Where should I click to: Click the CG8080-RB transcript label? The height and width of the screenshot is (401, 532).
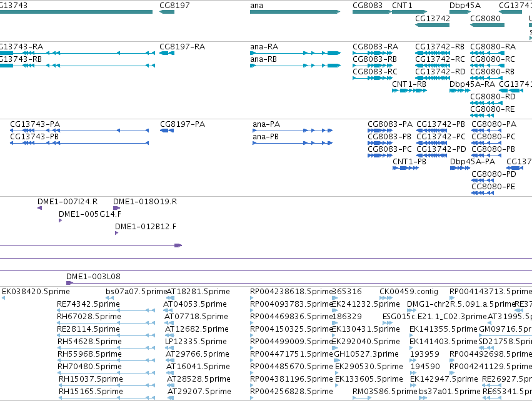[492, 72]
